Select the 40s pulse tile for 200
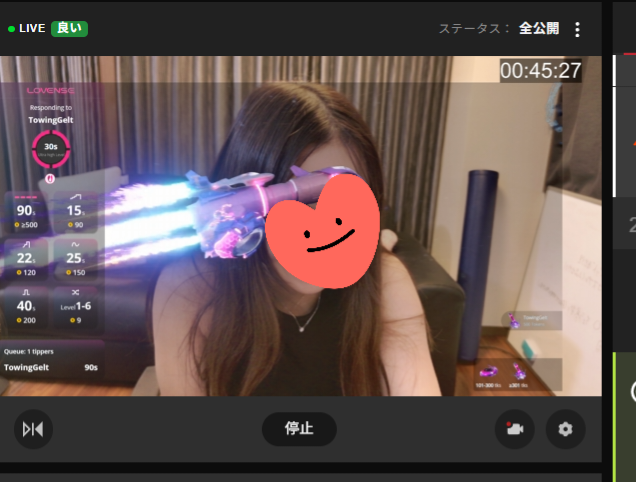 [x=27, y=308]
